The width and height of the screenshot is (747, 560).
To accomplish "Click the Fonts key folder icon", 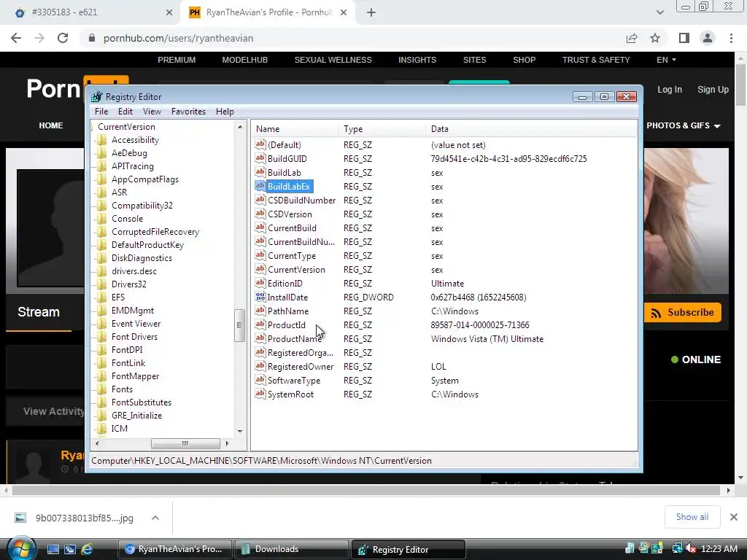I will (101, 389).
